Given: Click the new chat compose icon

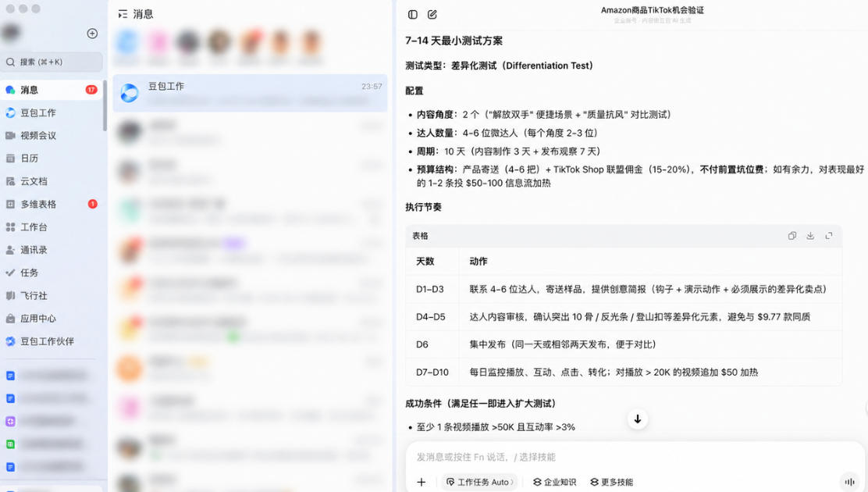Looking at the screenshot, I should (x=432, y=14).
